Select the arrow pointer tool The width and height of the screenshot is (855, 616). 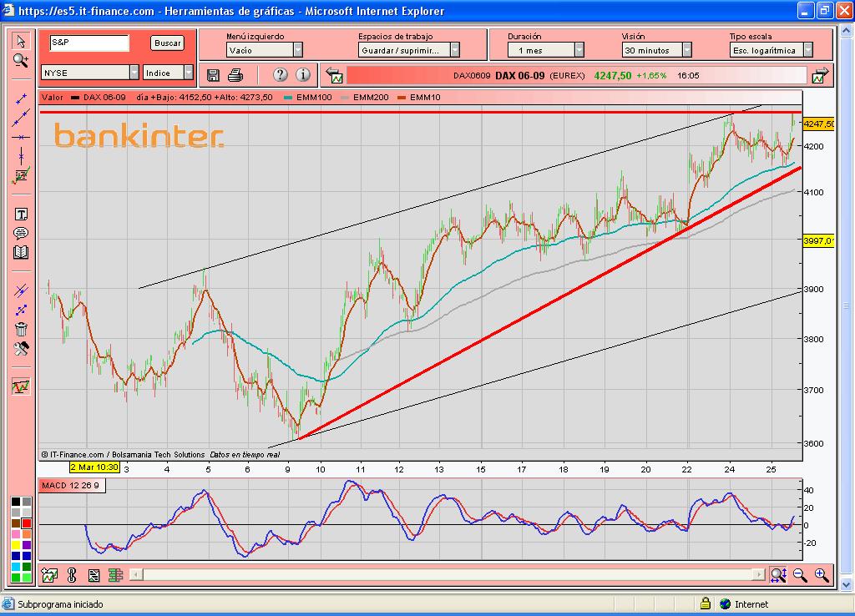[21, 42]
